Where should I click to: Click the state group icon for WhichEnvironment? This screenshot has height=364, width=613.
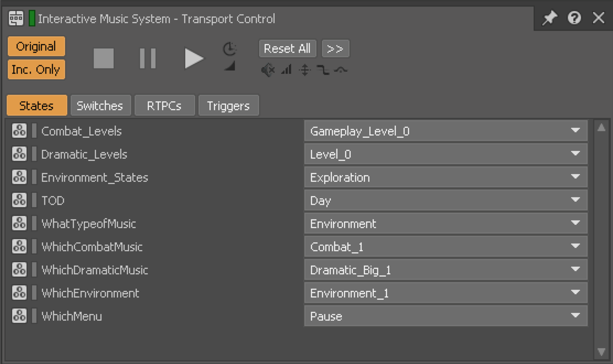point(19,293)
